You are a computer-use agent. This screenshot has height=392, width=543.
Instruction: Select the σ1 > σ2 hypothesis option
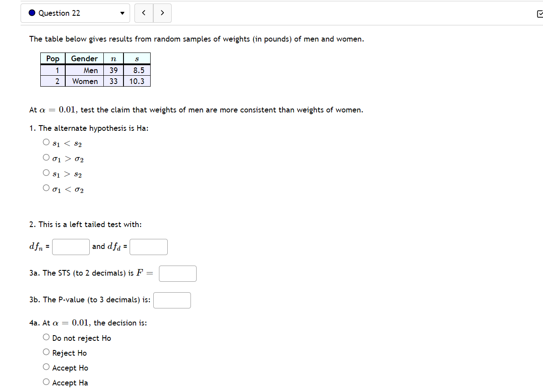click(x=46, y=157)
